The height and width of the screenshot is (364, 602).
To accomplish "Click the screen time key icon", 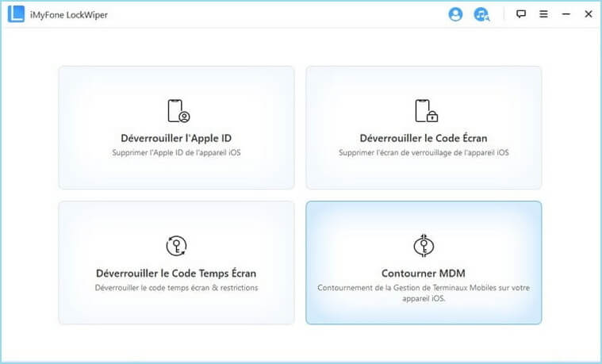I will [176, 246].
